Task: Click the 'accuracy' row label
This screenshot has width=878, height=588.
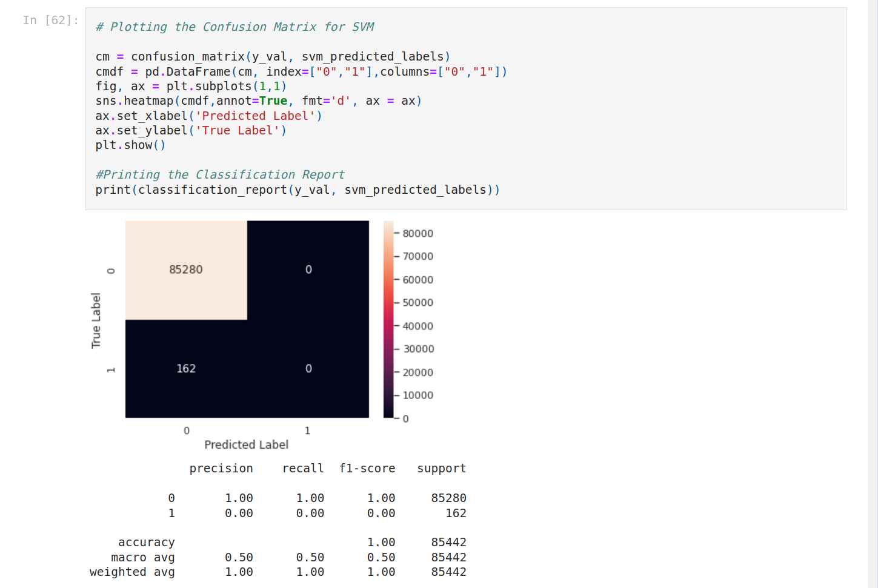Action: [147, 542]
